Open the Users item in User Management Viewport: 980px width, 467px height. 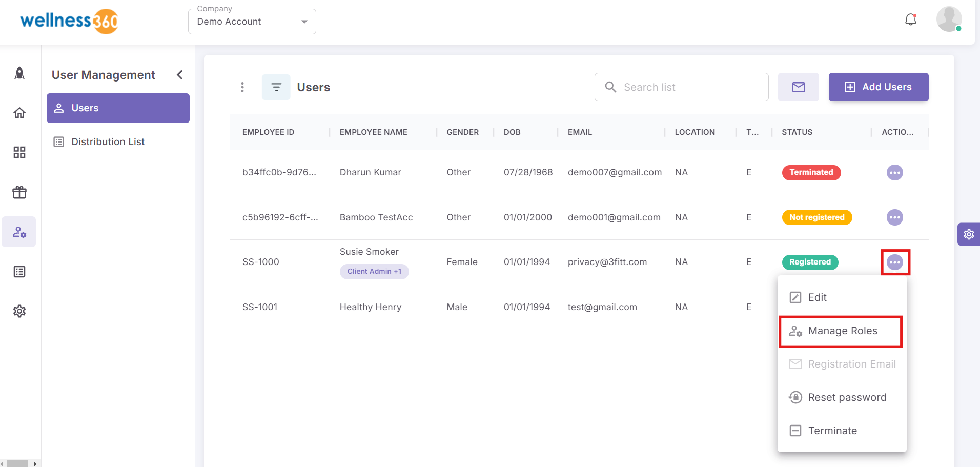tap(118, 108)
